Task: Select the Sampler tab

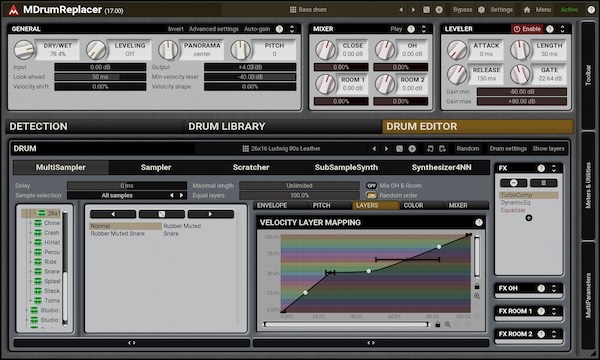Action: coord(156,167)
